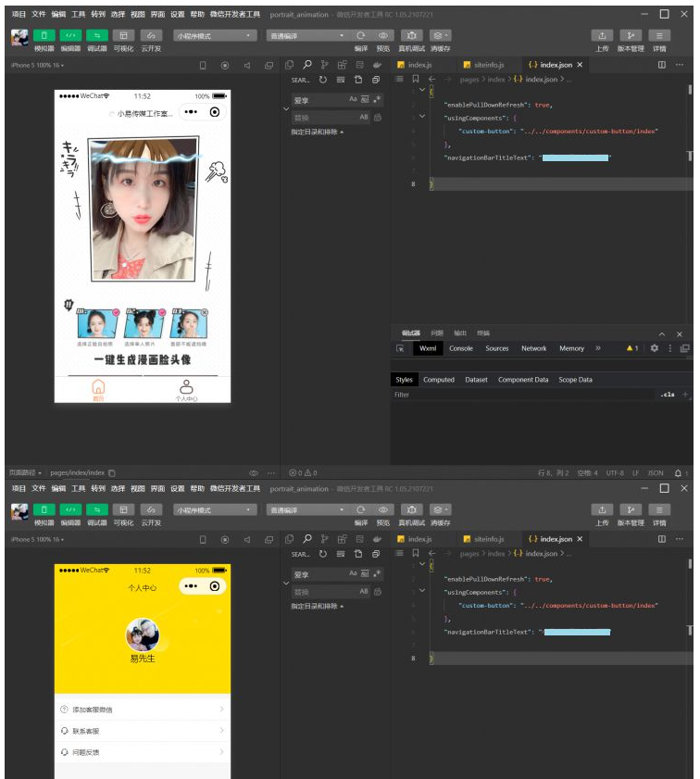Click the undock debugger panel icon
The width and height of the screenshot is (700, 779).
[x=684, y=348]
